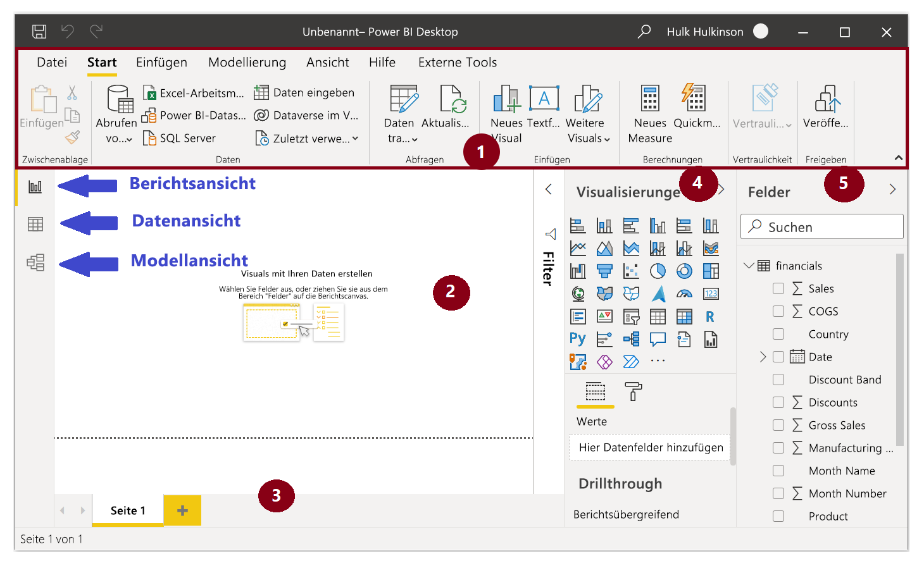Click the redo arrow icon
Screen dimensions: 924x568
coord(96,31)
